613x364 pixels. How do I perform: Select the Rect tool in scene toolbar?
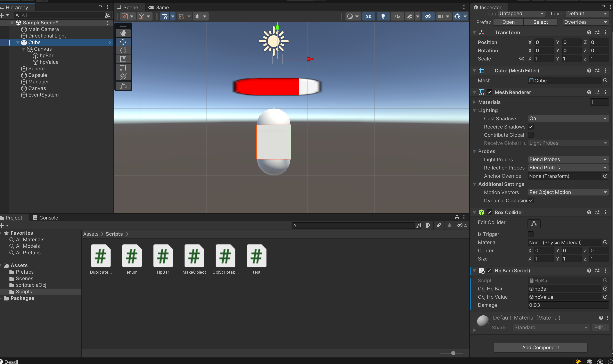tap(123, 67)
